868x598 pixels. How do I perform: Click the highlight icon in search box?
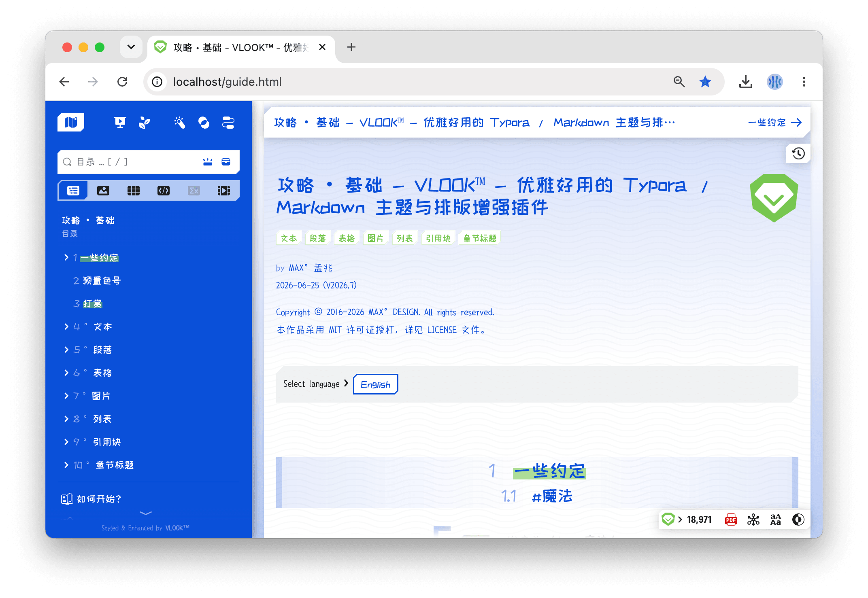point(208,162)
